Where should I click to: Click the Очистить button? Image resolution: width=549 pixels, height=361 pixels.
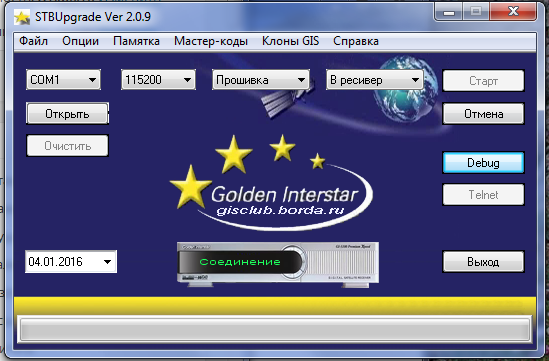point(67,146)
